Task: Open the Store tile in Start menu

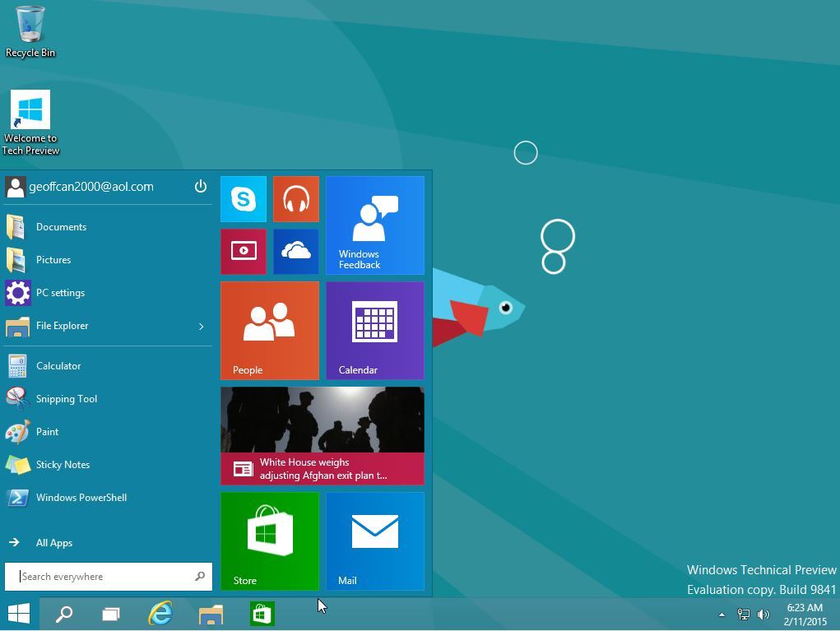Action: click(270, 541)
